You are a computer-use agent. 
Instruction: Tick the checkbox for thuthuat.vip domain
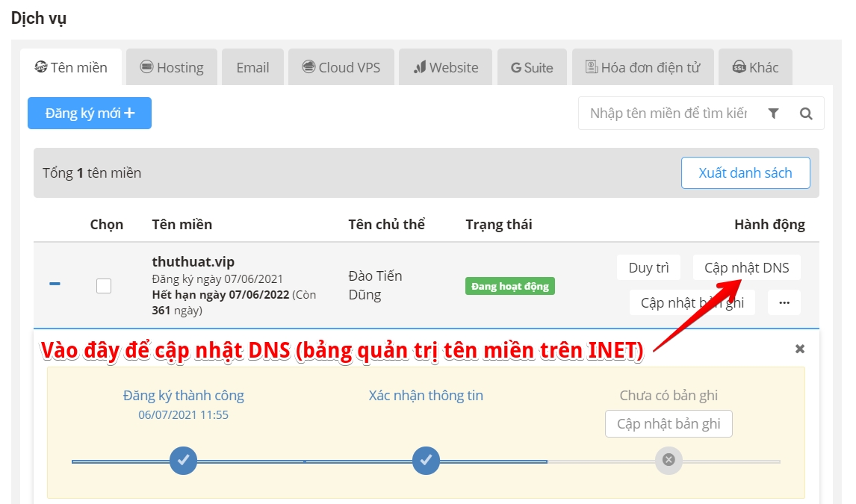coord(105,284)
